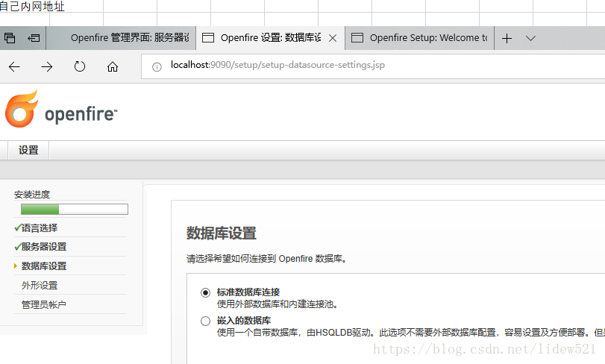Select the Openfire 设置: 数据库 tab
605x364 pixels.
click(270, 38)
